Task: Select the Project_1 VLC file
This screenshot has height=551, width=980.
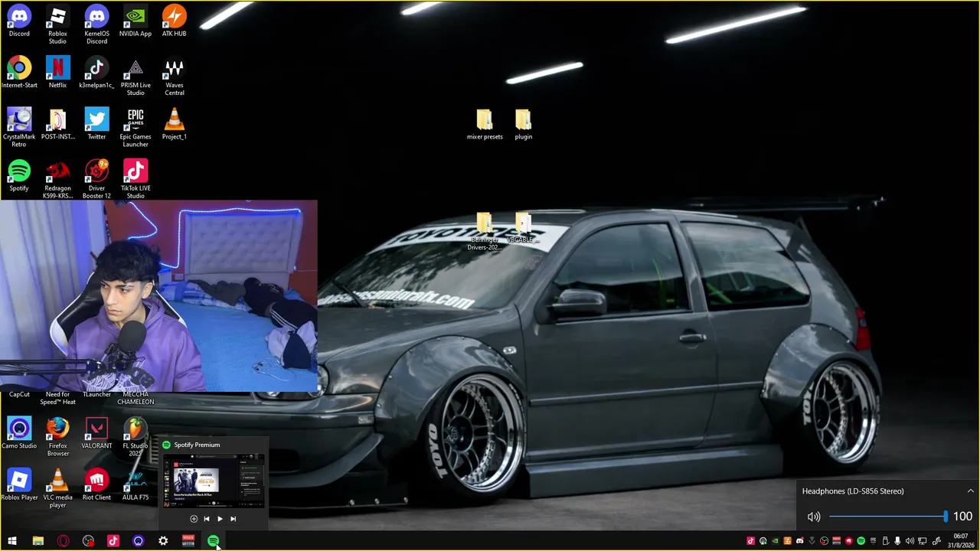Action: click(174, 124)
